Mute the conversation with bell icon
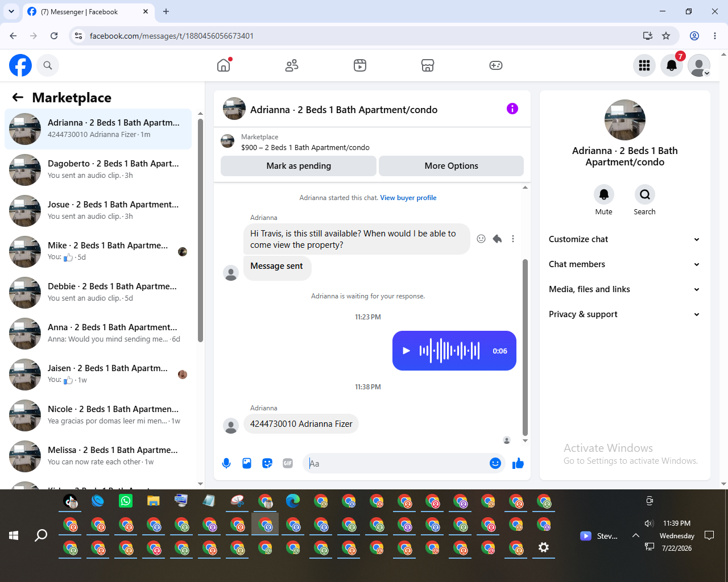The width and height of the screenshot is (728, 582). (604, 194)
